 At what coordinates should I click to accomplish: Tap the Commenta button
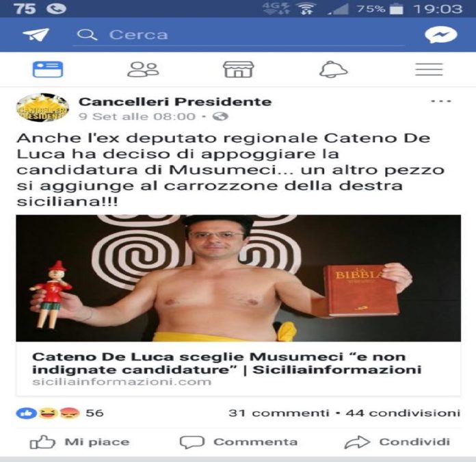coord(239,442)
